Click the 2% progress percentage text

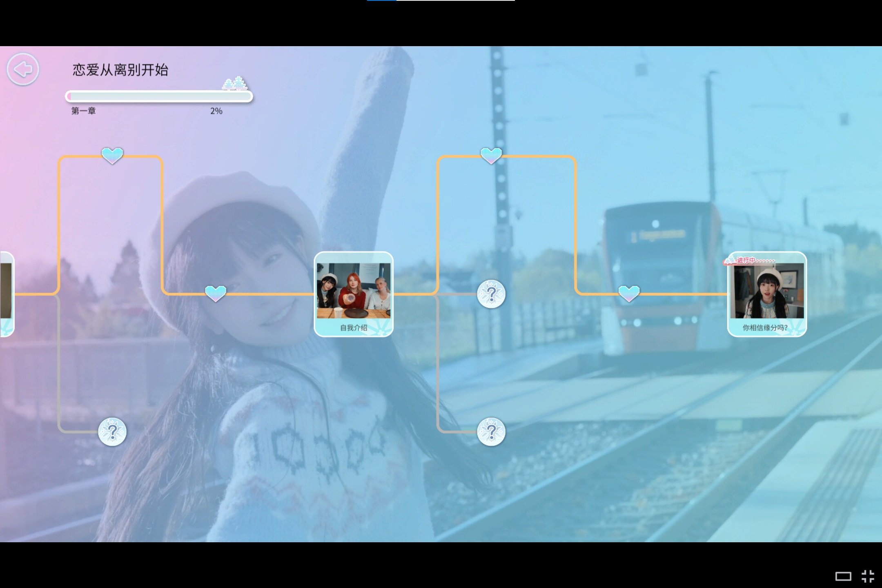coord(216,111)
